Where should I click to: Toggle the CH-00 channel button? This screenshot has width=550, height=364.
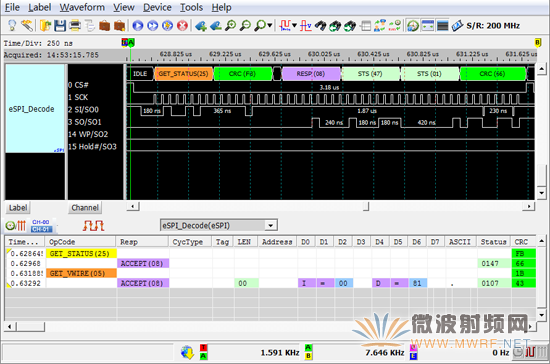tap(41, 222)
